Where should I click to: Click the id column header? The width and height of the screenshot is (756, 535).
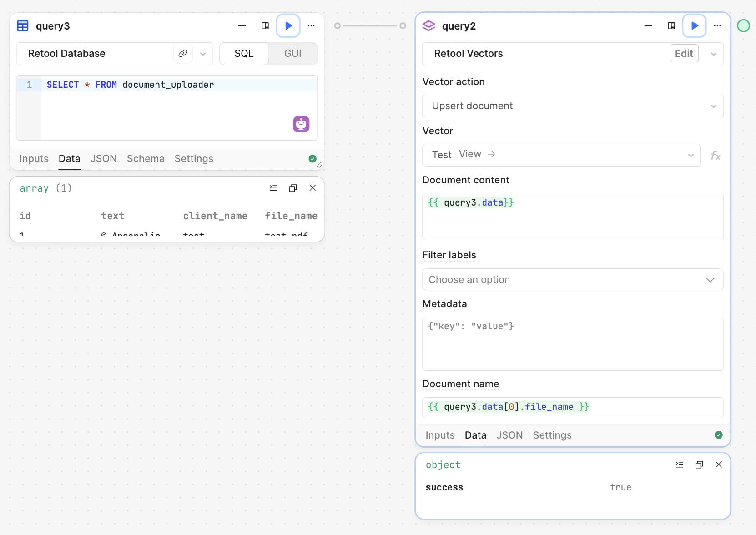click(x=25, y=216)
